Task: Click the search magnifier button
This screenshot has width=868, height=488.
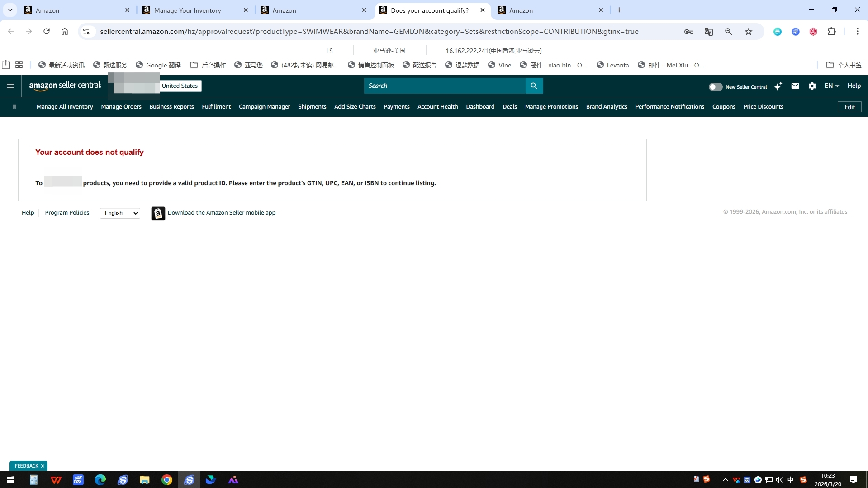Action: (x=534, y=86)
